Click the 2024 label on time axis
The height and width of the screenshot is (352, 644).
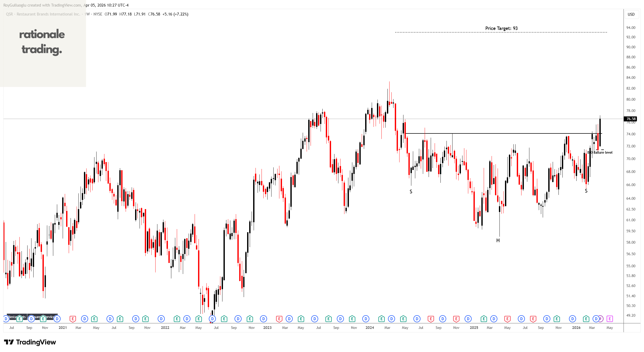click(370, 328)
